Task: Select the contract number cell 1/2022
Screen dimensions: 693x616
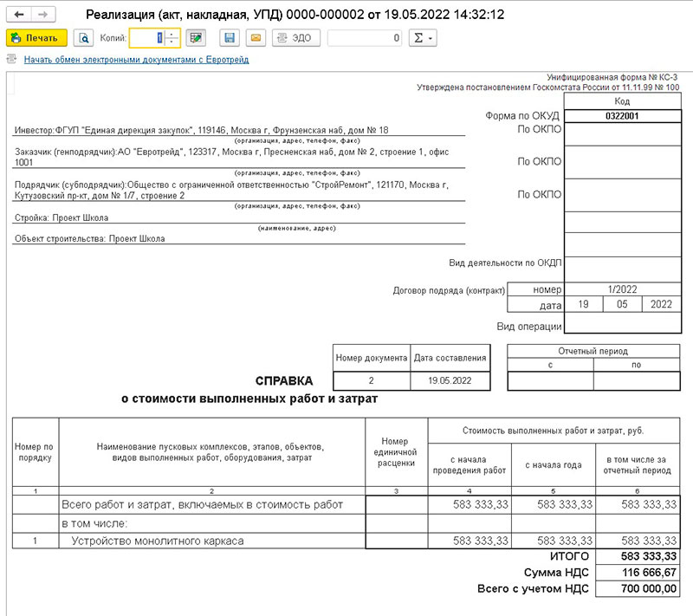Action: click(x=621, y=289)
